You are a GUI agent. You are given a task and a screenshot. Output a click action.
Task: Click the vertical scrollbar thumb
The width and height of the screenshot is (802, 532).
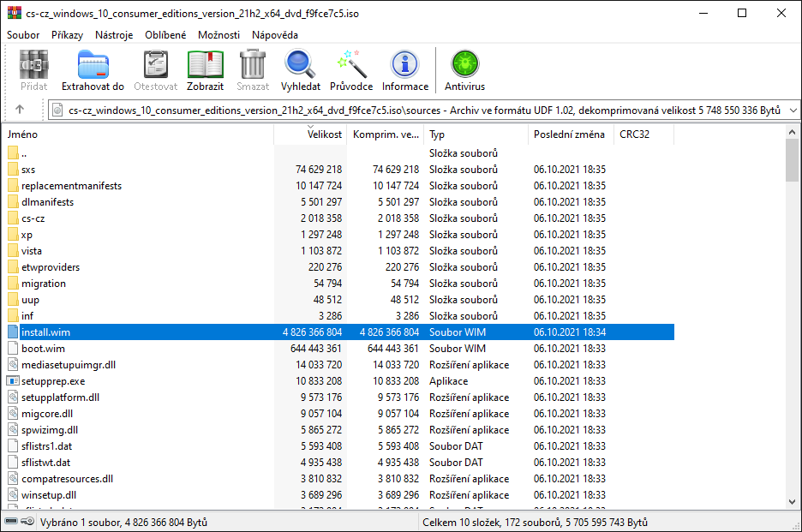pyautogui.click(x=793, y=160)
